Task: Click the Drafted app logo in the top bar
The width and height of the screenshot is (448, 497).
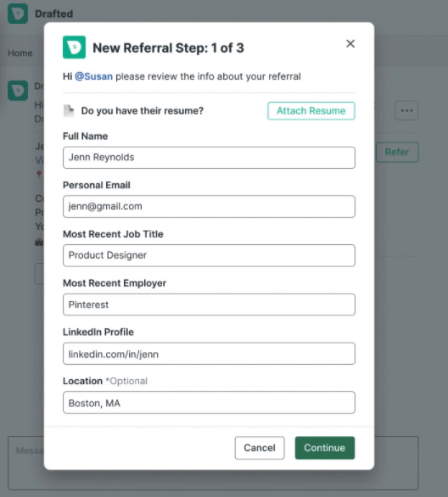Action: 18,14
